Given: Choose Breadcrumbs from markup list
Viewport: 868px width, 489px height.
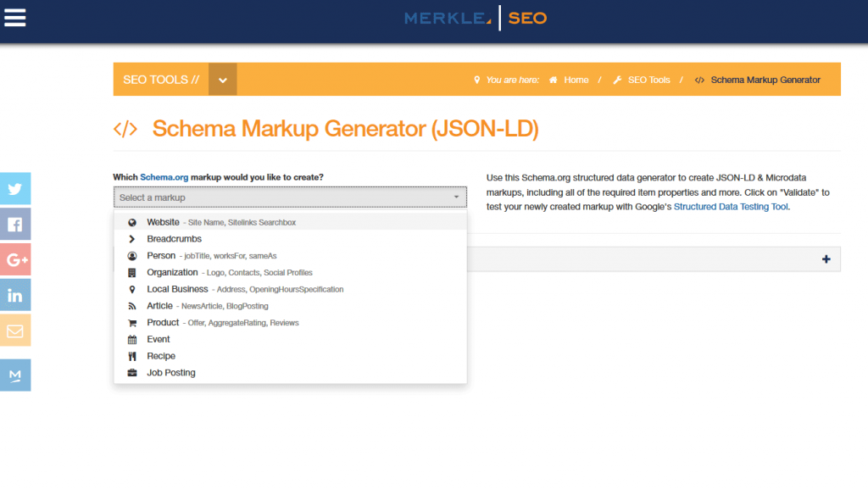Looking at the screenshot, I should 290,239.
